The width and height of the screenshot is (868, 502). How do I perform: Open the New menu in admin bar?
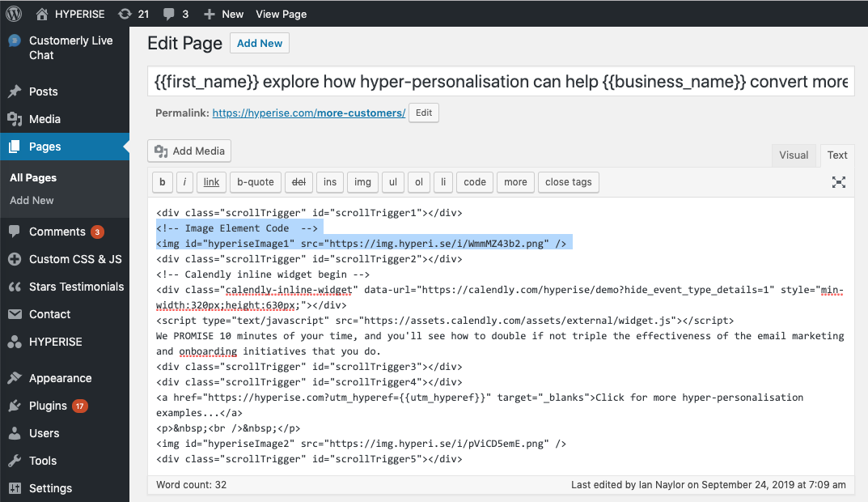pyautogui.click(x=223, y=14)
